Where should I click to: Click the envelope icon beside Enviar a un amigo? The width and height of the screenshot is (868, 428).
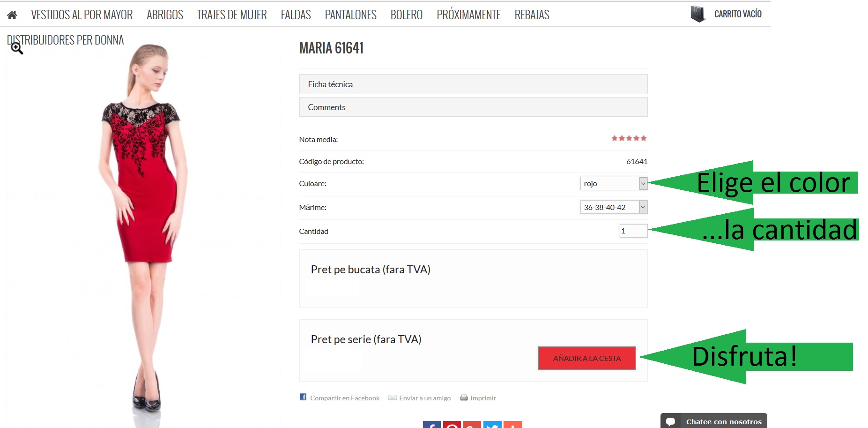(x=393, y=398)
